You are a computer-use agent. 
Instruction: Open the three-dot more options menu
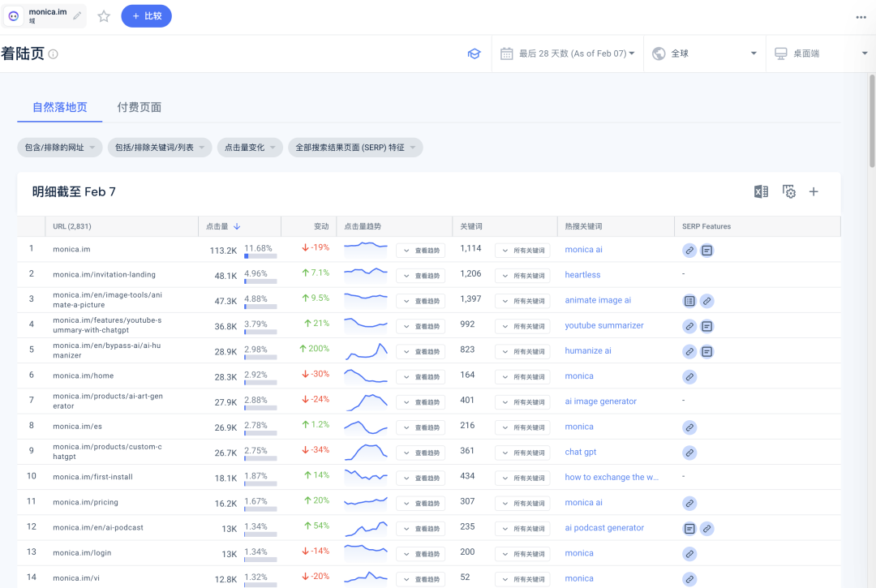861,17
